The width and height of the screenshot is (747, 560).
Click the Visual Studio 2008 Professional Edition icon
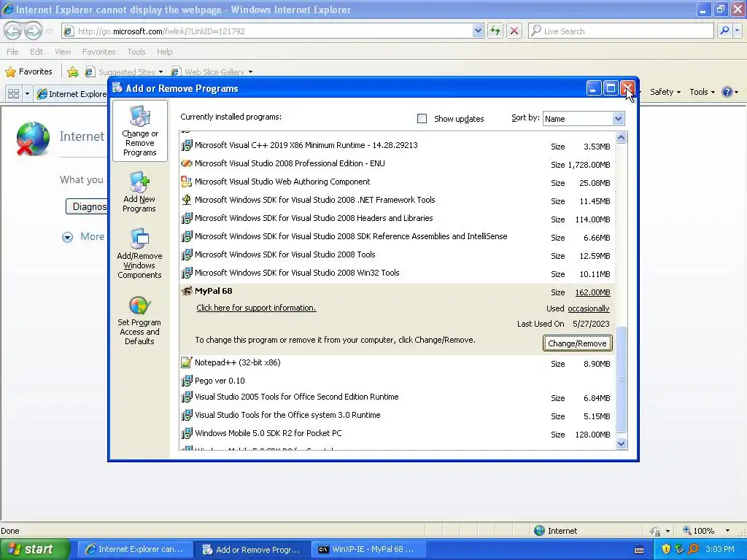point(187,163)
